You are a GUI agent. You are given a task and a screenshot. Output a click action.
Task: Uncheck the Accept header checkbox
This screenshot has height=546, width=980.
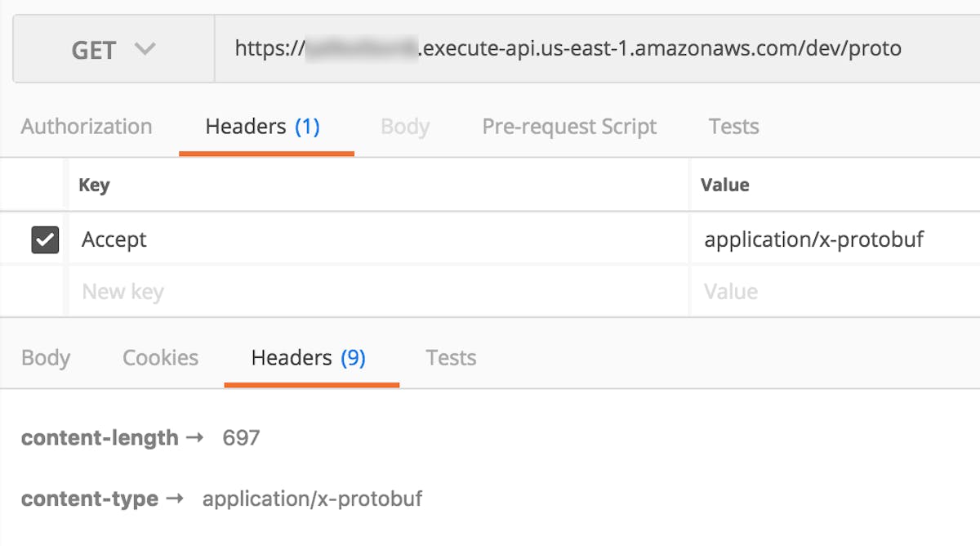pyautogui.click(x=44, y=239)
